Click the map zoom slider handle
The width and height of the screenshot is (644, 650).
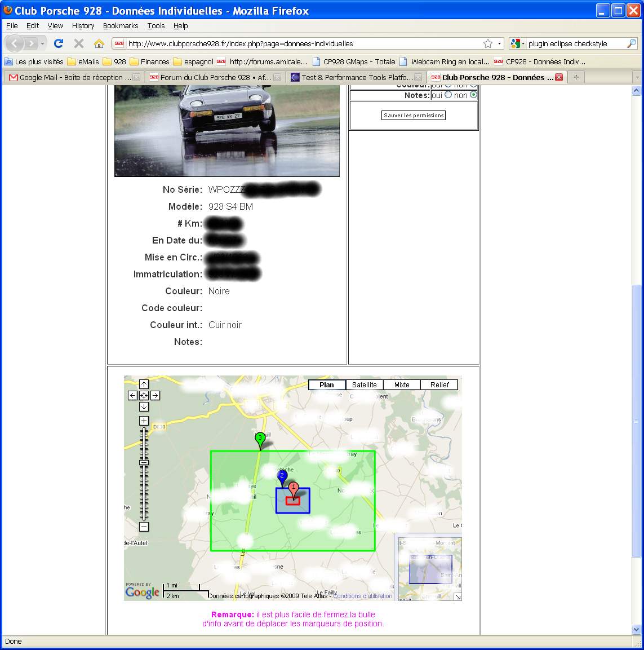point(144,463)
